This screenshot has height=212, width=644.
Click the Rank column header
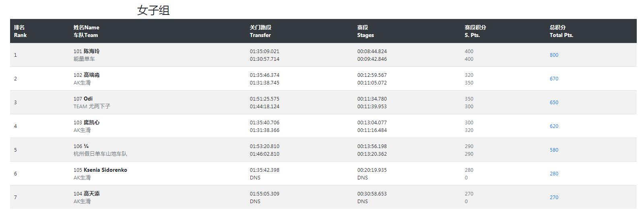(x=20, y=31)
